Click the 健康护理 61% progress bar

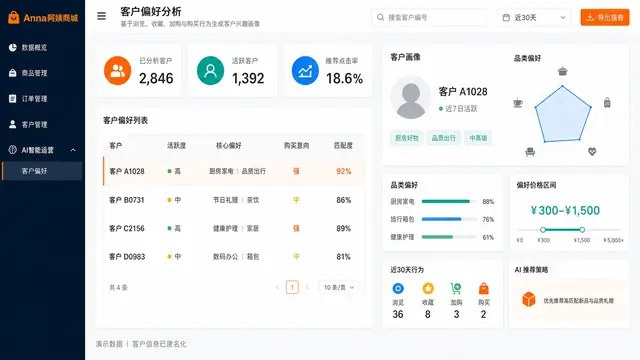pos(449,237)
